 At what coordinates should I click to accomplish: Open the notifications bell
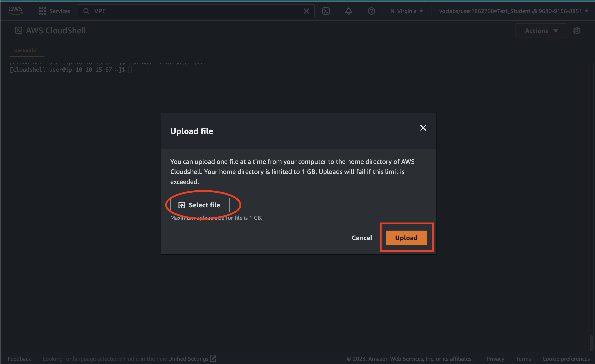pyautogui.click(x=349, y=11)
